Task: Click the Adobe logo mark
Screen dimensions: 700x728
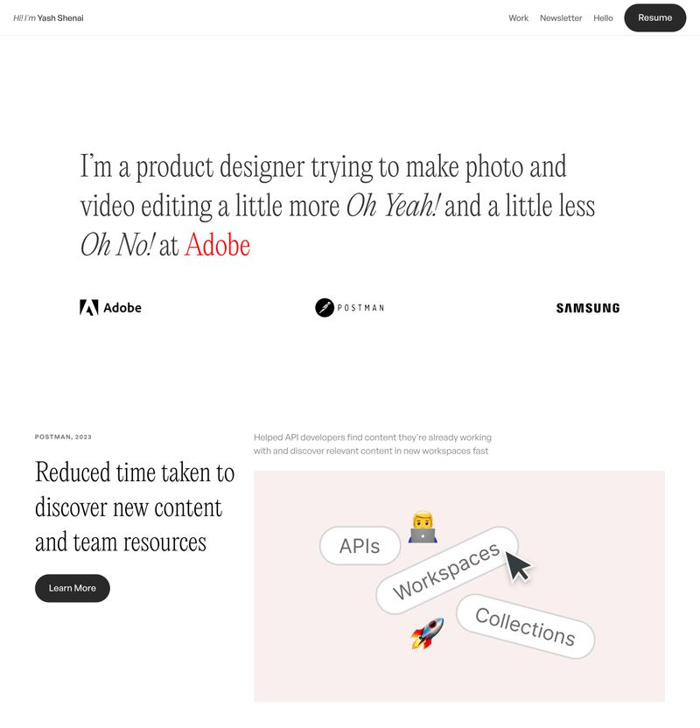Action: (88, 307)
